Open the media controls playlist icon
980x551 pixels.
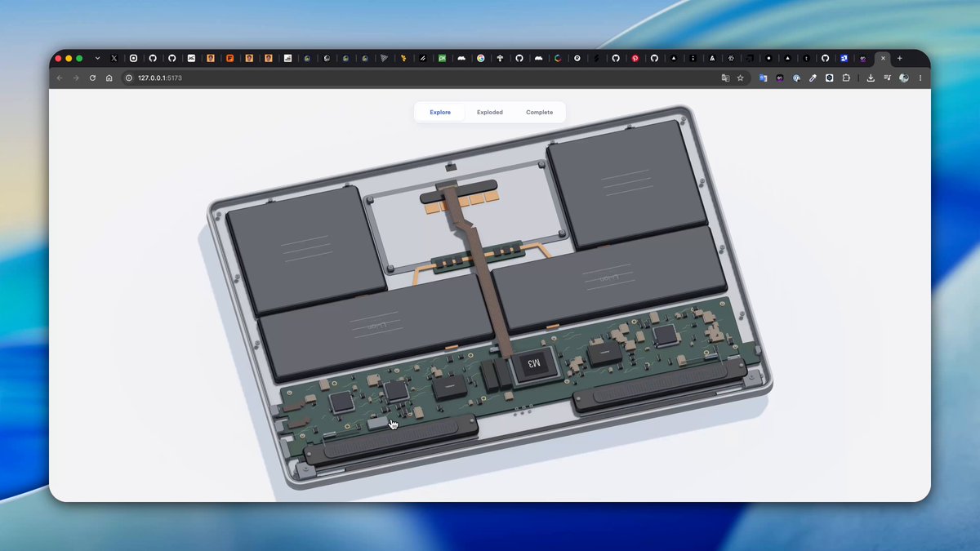point(887,78)
